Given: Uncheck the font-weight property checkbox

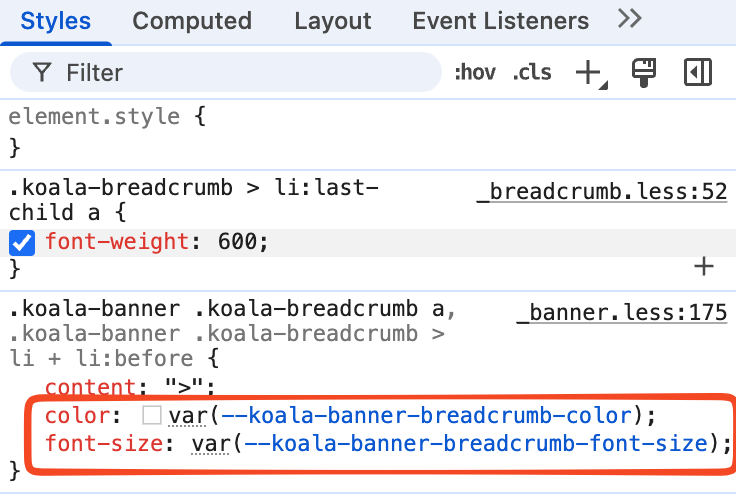Looking at the screenshot, I should click(21, 242).
